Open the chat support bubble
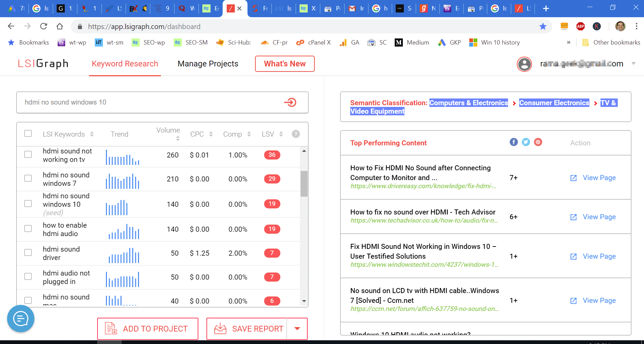644x344 pixels. [21, 318]
